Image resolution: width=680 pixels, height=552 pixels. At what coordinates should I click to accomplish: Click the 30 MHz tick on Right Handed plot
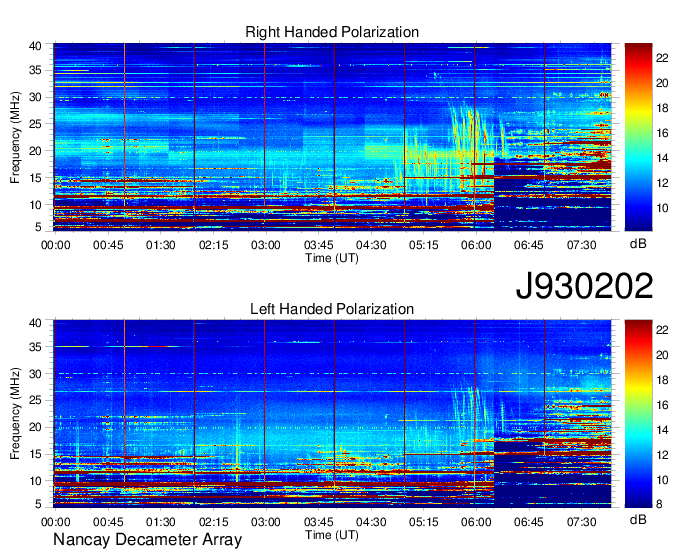tap(35, 97)
